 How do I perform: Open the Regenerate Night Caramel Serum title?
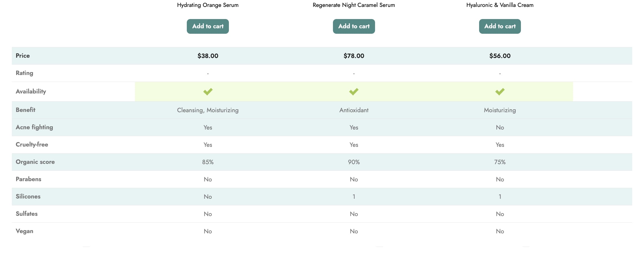354,5
